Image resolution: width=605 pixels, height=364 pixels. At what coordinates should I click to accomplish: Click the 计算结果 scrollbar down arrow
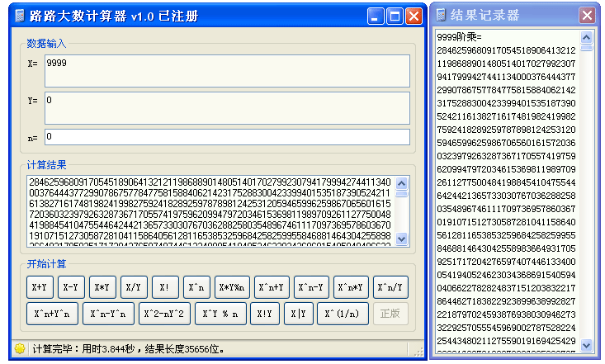[402, 239]
